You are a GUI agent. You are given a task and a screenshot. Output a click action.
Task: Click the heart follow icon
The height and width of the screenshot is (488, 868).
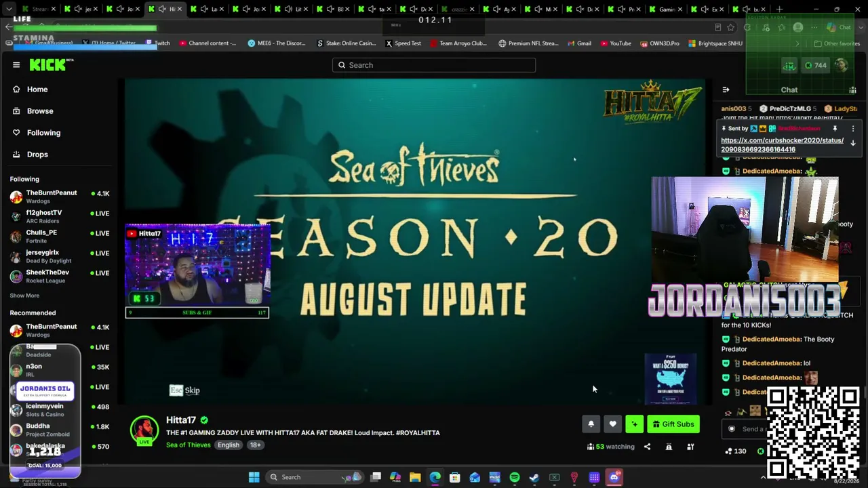pos(612,424)
